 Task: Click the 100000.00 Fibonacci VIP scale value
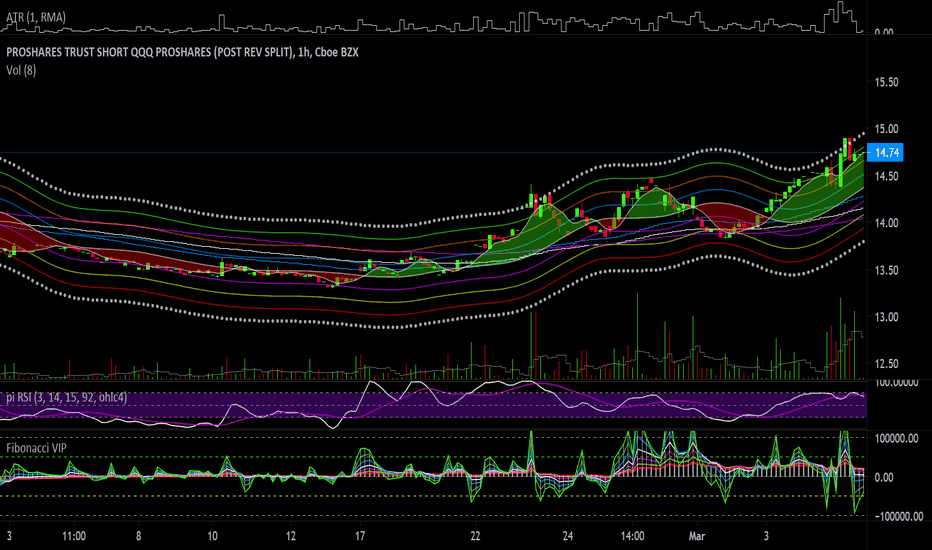click(x=897, y=438)
